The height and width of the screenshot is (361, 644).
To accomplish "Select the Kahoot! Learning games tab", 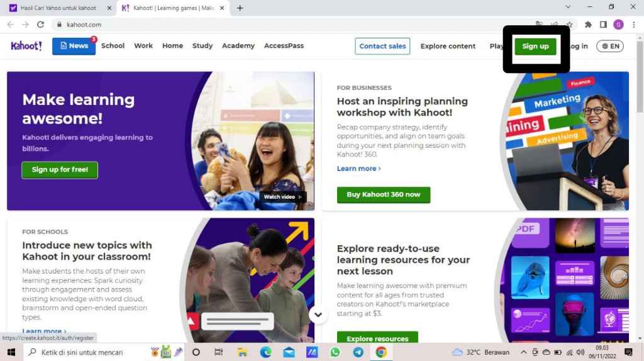I will point(172,8).
